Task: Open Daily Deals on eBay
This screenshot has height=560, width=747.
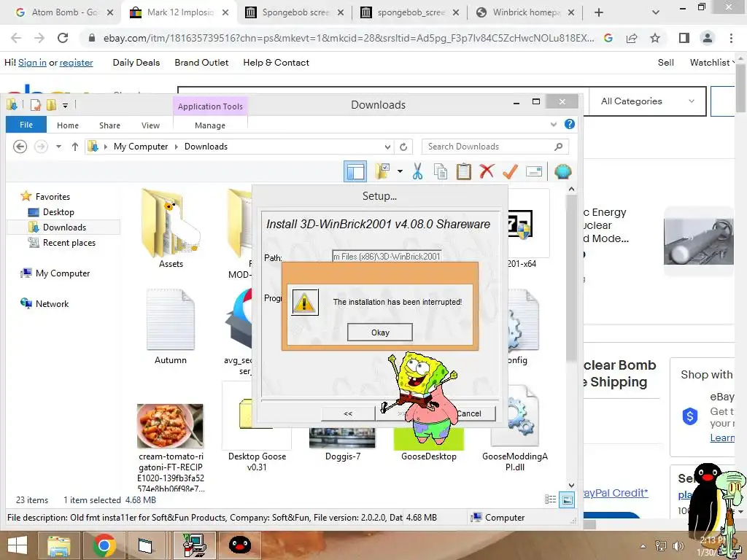Action: [136, 63]
